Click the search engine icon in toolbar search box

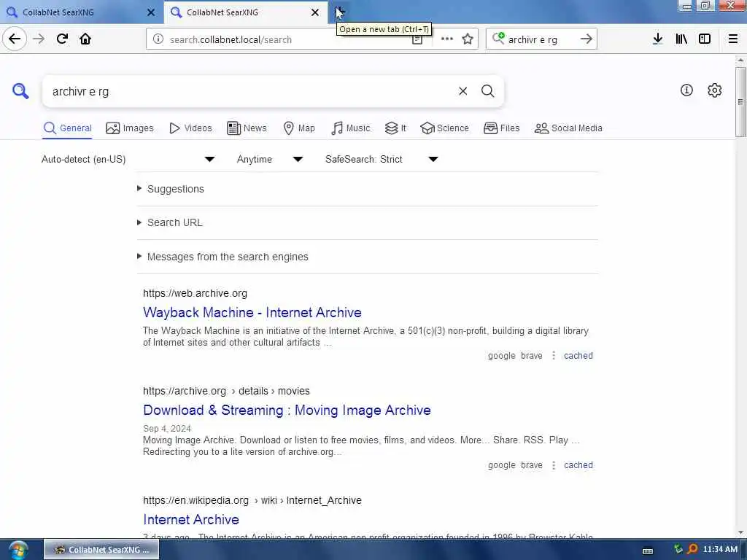(x=498, y=38)
